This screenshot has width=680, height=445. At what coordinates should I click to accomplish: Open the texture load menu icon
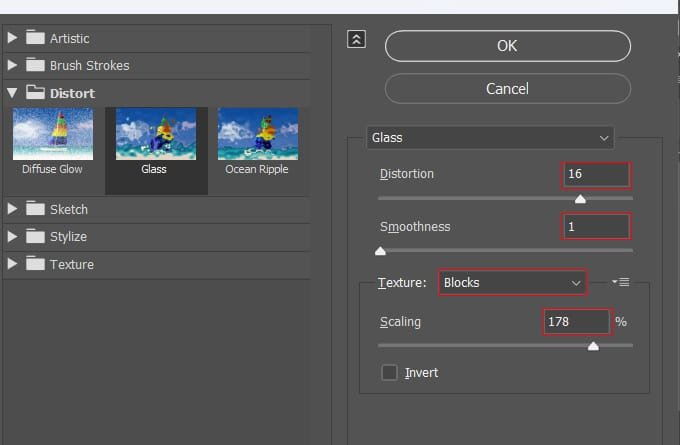point(621,282)
